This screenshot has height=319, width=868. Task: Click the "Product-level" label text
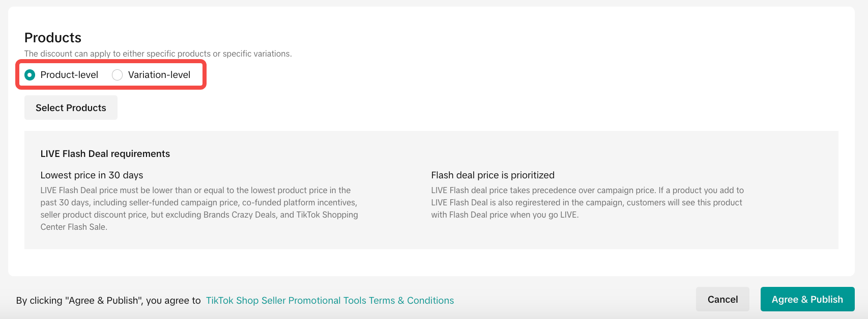click(x=69, y=75)
